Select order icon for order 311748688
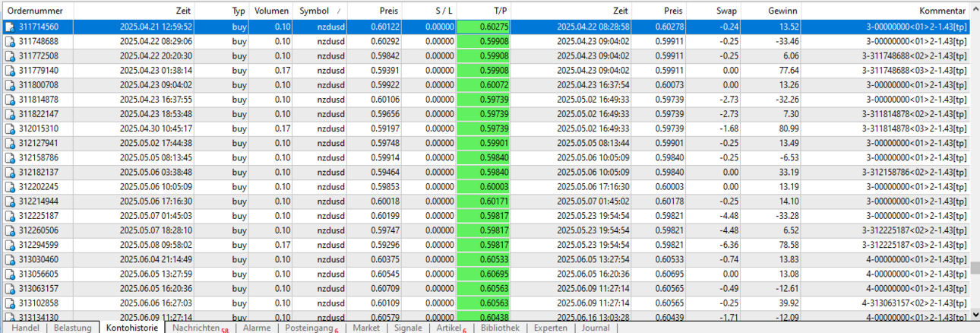Image resolution: width=980 pixels, height=333 pixels. tap(10, 41)
